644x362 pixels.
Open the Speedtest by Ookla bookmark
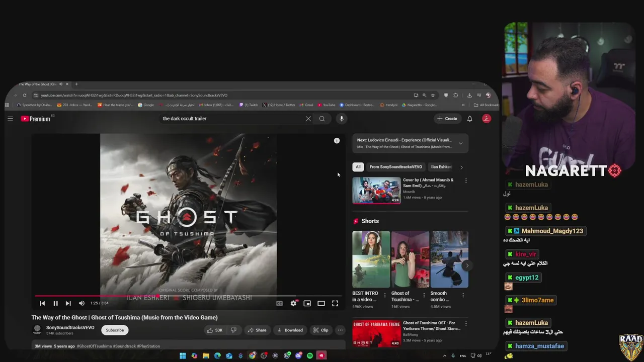(34, 105)
